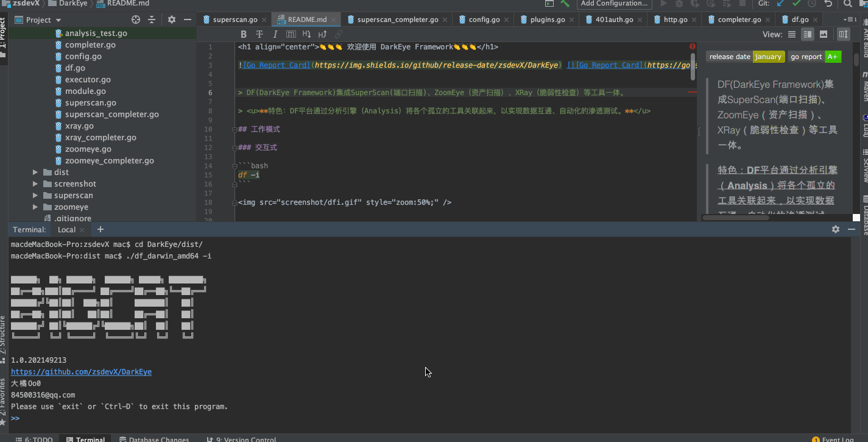Expand the dist folder
The height and width of the screenshot is (442, 868).
[36, 172]
